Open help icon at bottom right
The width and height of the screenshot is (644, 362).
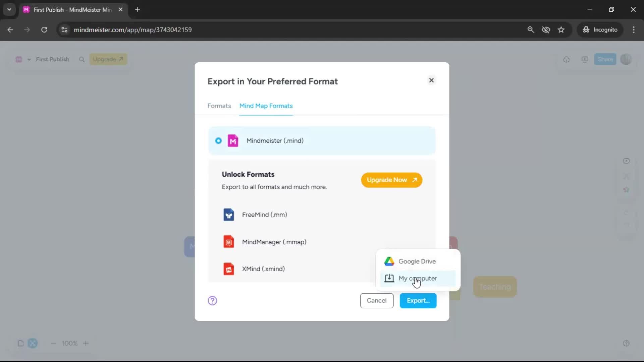click(x=626, y=343)
